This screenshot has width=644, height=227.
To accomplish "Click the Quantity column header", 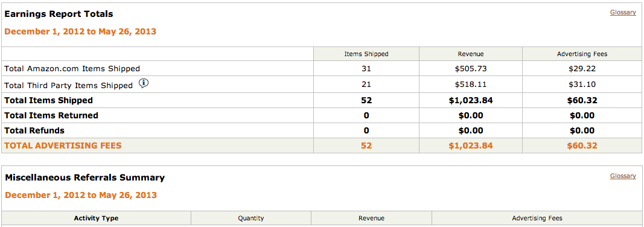I will 251,219.
